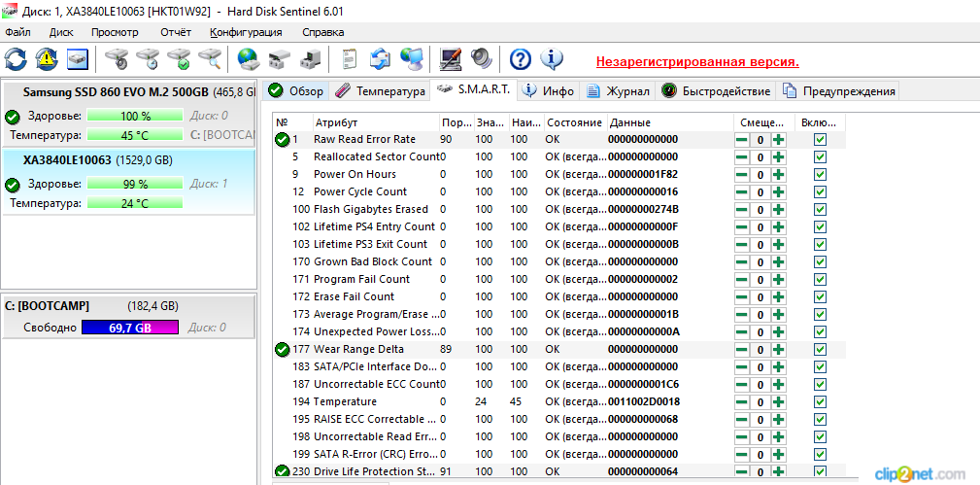Viewport: 980px width, 485px height.
Task: Click the globe over disk toolbar icon
Action: click(x=249, y=59)
